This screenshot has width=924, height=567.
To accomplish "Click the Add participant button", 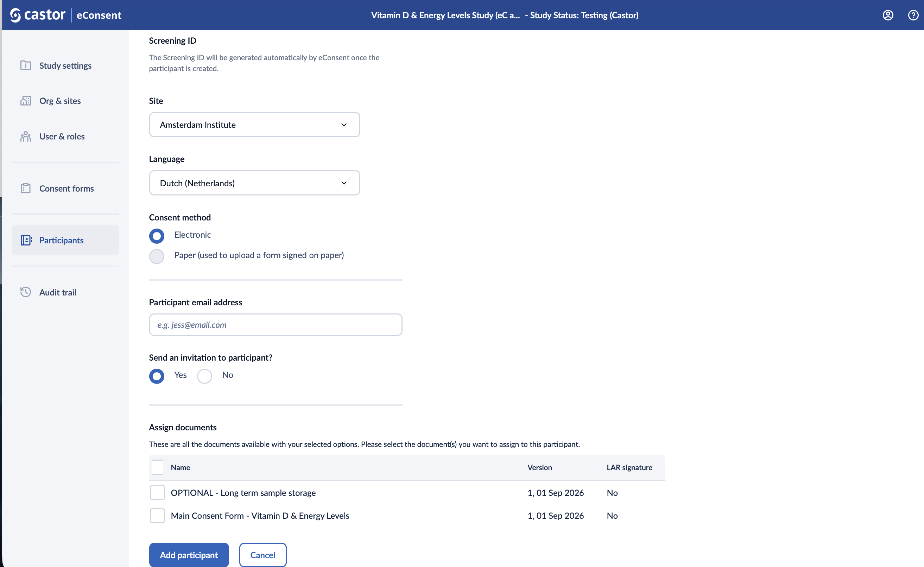I will [189, 555].
